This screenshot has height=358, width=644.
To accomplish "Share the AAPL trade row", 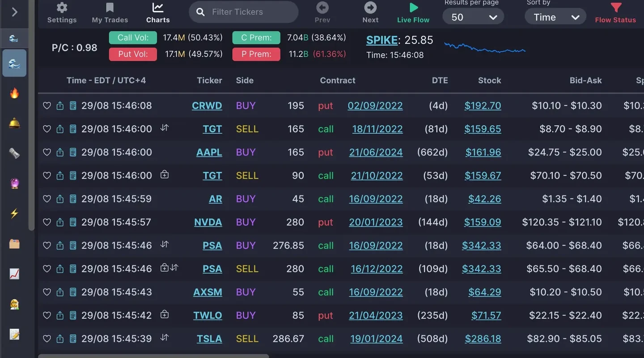I will coord(60,152).
